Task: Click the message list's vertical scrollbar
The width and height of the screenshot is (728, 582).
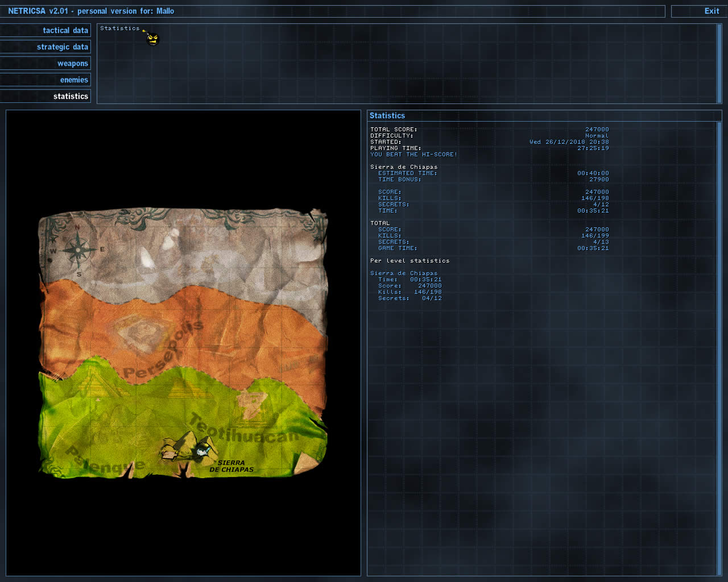Action: click(x=719, y=63)
